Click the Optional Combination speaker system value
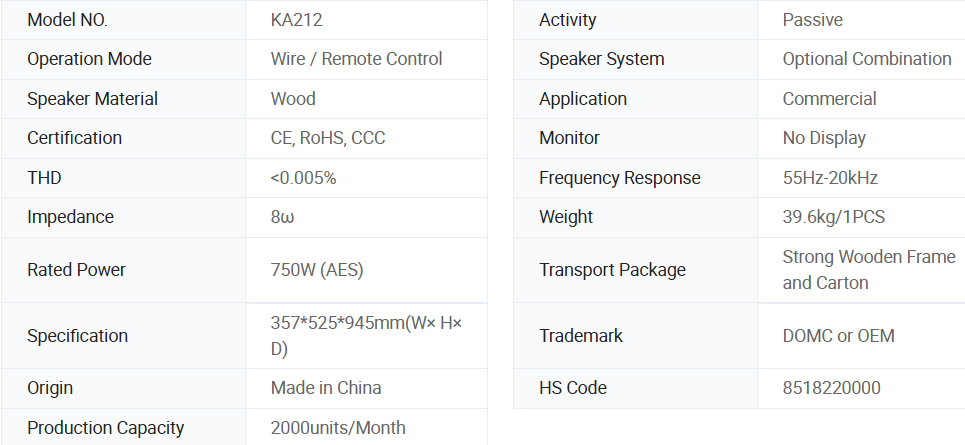This screenshot has width=965, height=445. [867, 59]
